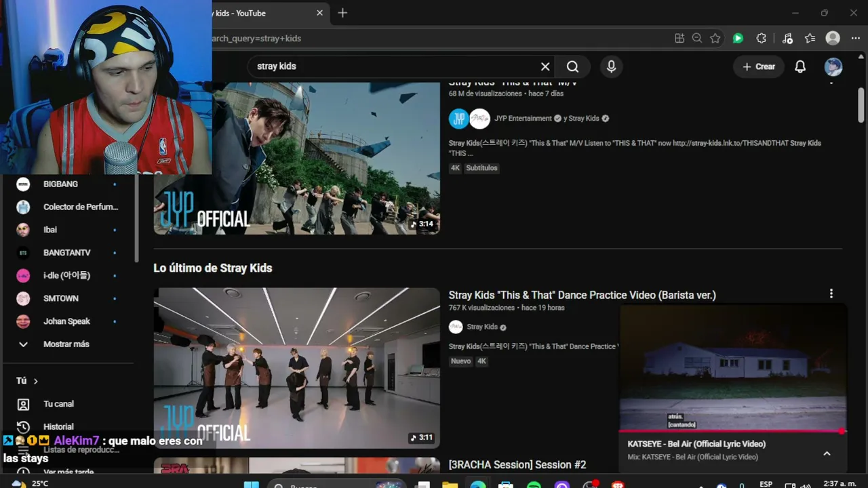Open the Crear menu button
868x488 pixels.
tap(759, 66)
